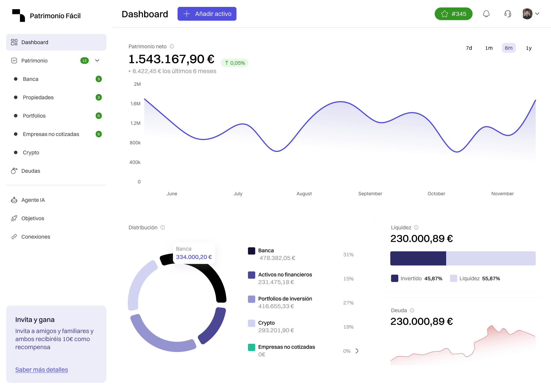The image size is (551, 392).
Task: Switch to the 1m time range
Action: [x=489, y=48]
